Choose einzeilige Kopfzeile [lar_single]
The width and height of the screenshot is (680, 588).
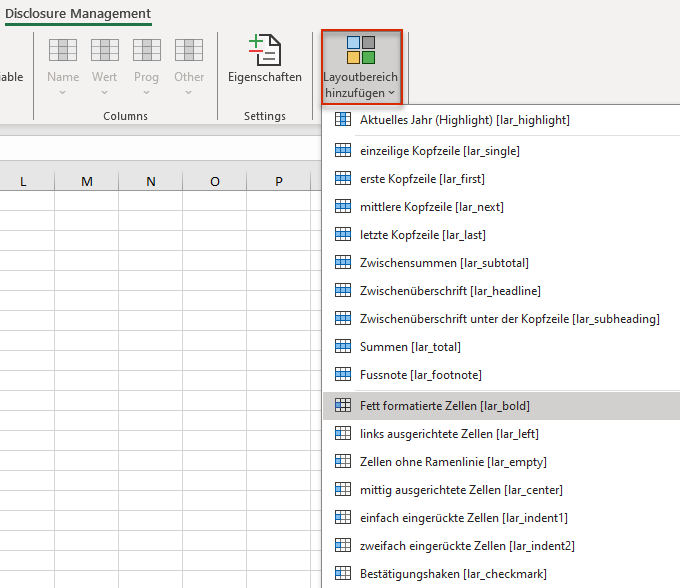[x=501, y=151]
